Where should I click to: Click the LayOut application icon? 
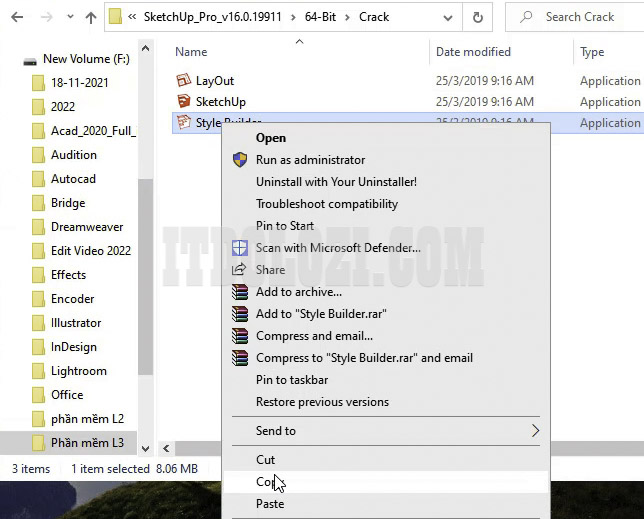tap(183, 80)
